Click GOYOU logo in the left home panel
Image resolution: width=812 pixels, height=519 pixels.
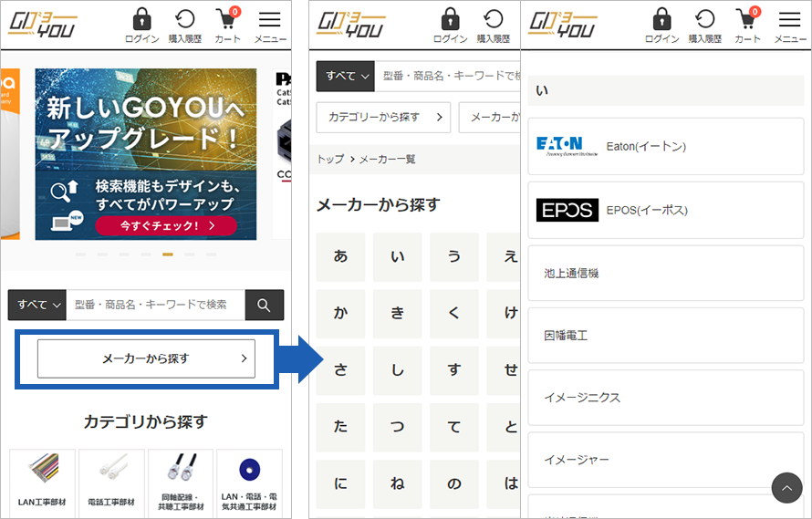pyautogui.click(x=43, y=25)
